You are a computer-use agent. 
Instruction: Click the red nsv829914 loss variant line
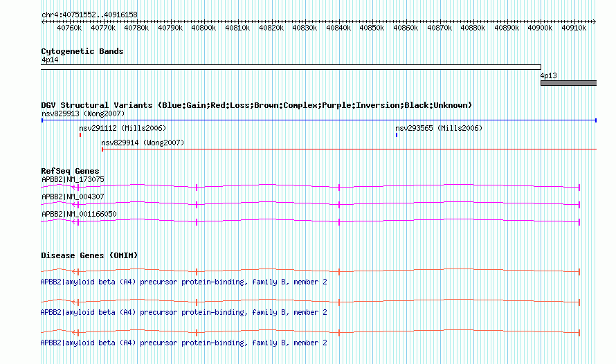[x=350, y=149]
